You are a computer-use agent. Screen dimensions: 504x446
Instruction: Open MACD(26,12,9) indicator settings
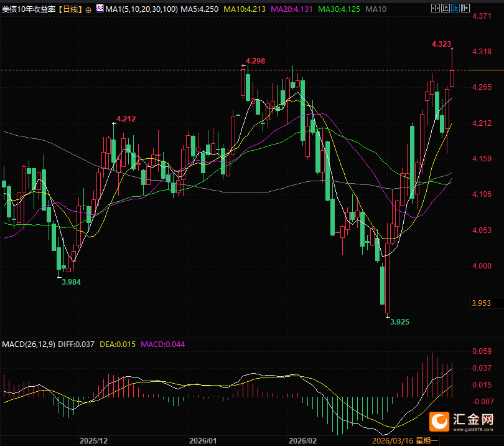pyautogui.click(x=29, y=344)
